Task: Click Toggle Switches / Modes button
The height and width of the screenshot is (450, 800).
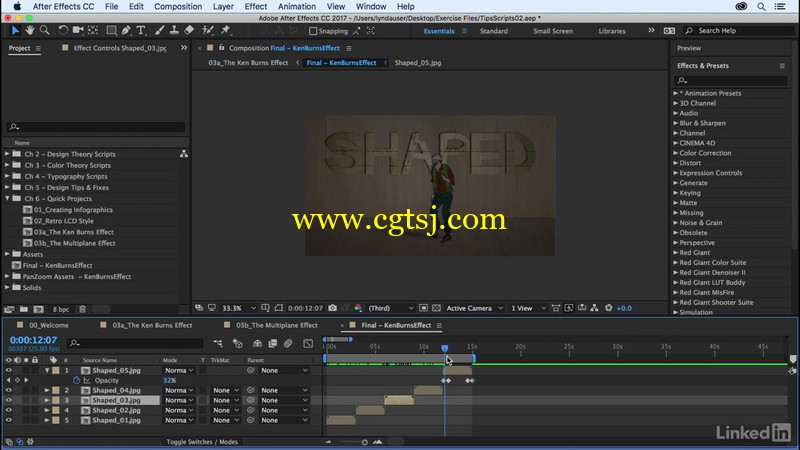Action: [x=202, y=442]
